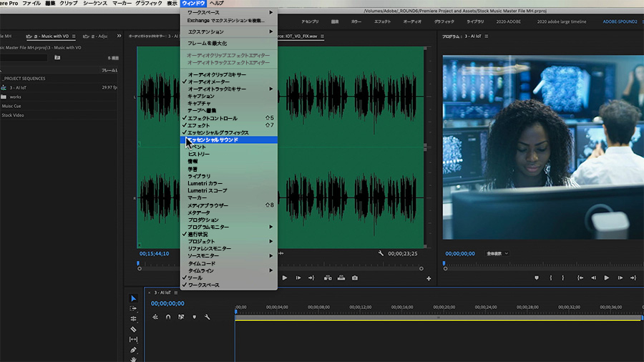Select the Razor tool in toolbar

tap(133, 329)
